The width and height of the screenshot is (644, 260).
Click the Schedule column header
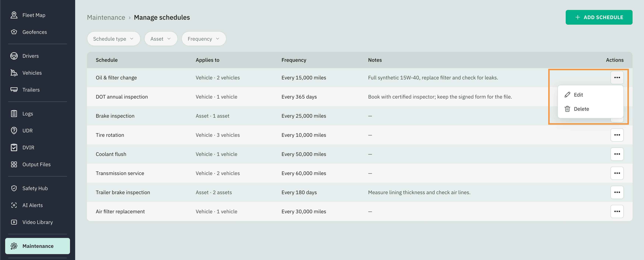pos(106,60)
